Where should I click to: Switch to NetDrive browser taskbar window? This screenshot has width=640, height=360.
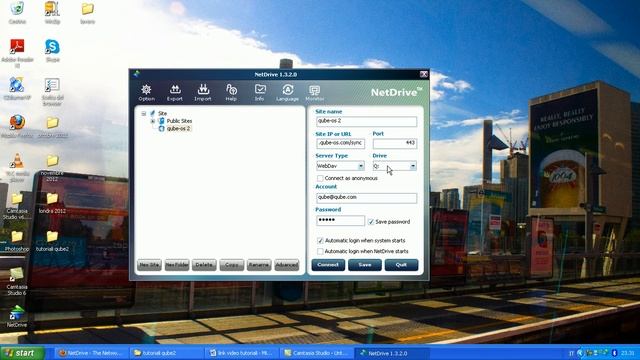(x=91, y=353)
